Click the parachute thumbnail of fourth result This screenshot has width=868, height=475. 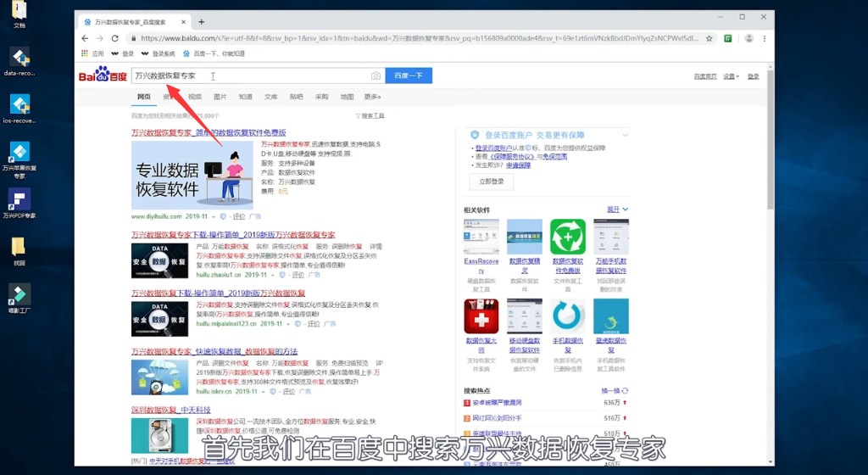click(x=159, y=377)
